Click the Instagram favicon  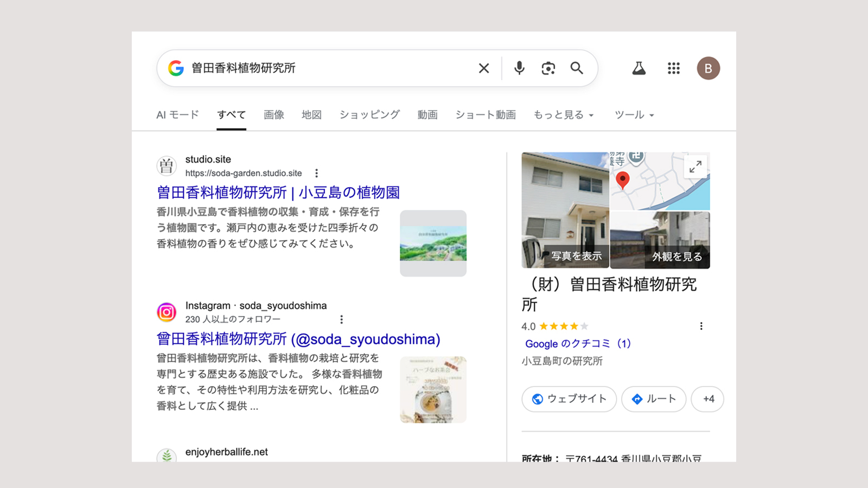167,312
